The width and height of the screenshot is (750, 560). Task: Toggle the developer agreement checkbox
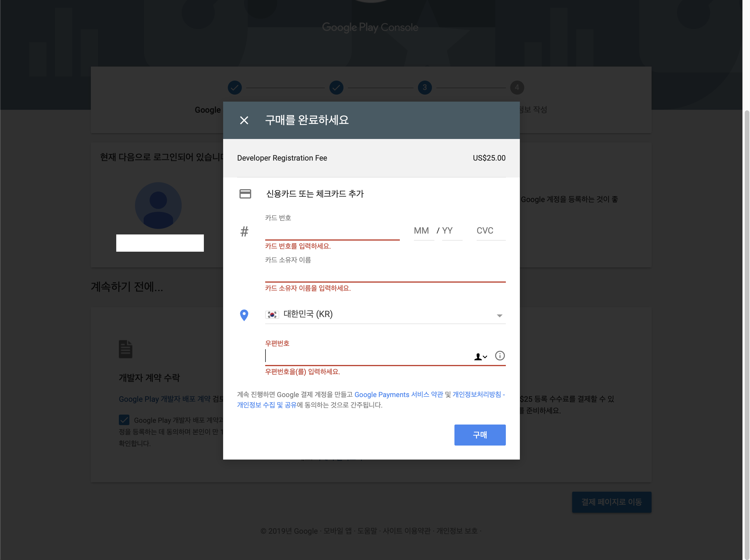coord(124,420)
